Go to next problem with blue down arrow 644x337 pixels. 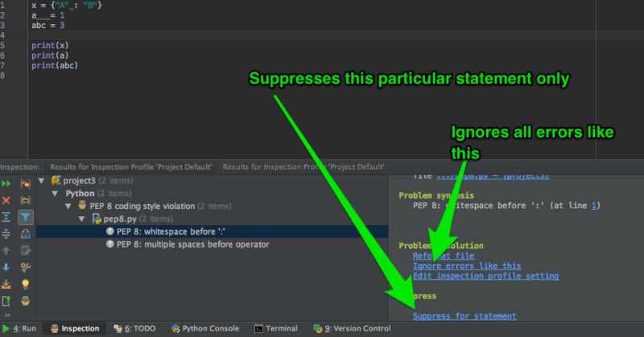[6, 267]
